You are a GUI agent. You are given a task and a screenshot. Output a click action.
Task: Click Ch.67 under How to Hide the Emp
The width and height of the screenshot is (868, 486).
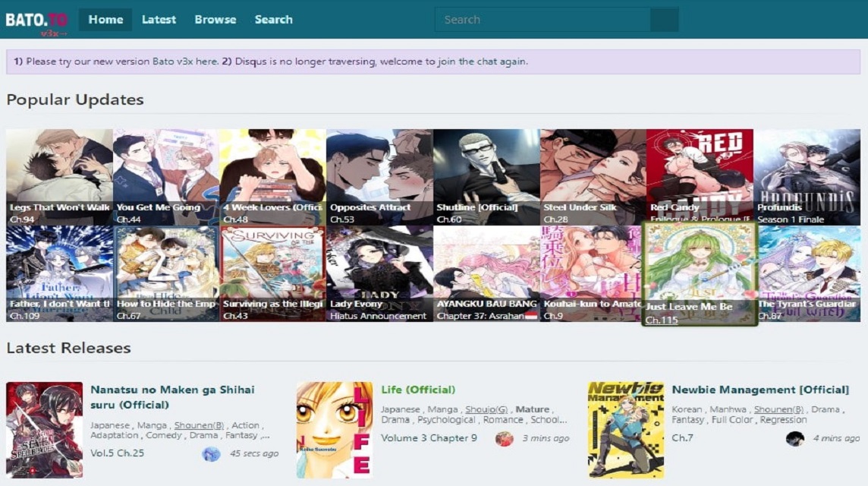(x=128, y=316)
